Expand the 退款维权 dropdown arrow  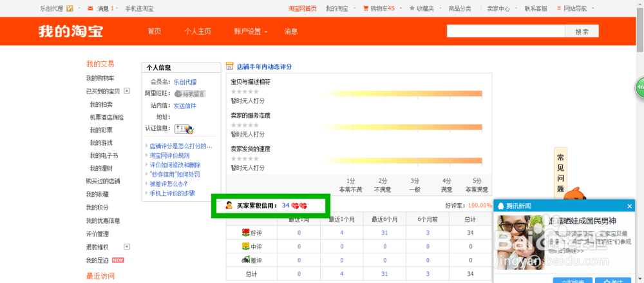pyautogui.click(x=127, y=247)
